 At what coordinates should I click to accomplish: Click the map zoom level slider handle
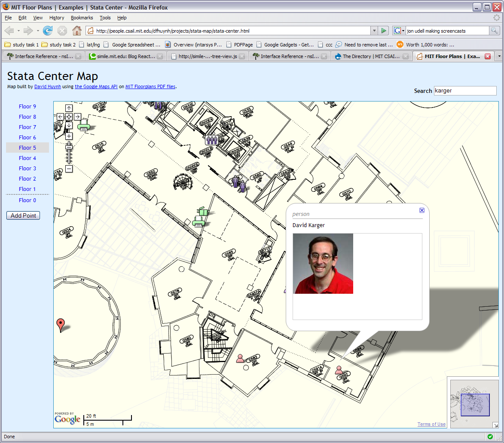pos(69,148)
